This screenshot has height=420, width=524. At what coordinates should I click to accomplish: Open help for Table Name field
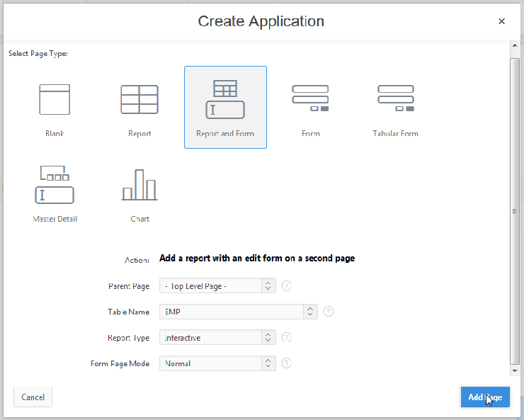328,312
